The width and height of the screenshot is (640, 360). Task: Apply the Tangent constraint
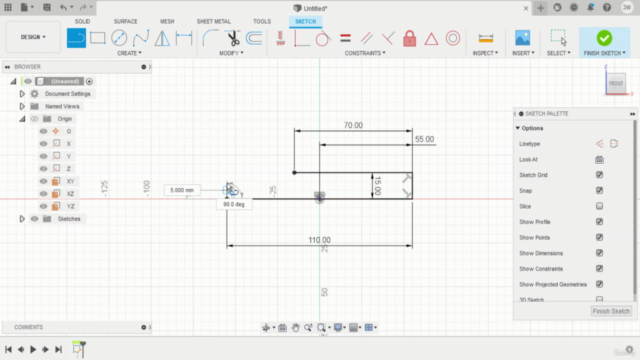[x=323, y=38]
